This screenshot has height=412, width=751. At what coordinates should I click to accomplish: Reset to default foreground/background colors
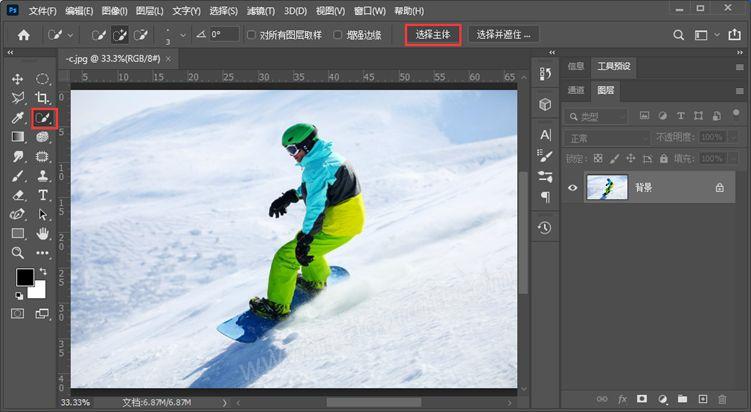point(19,296)
